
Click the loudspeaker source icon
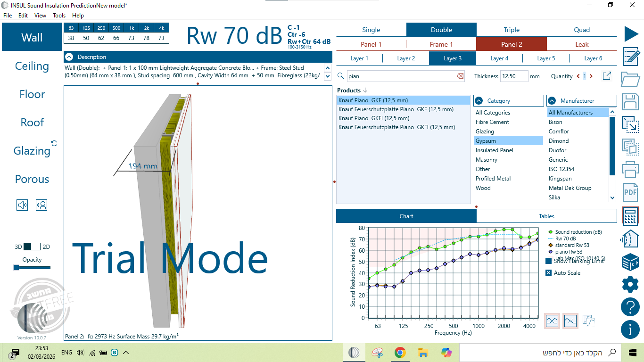click(x=22, y=205)
